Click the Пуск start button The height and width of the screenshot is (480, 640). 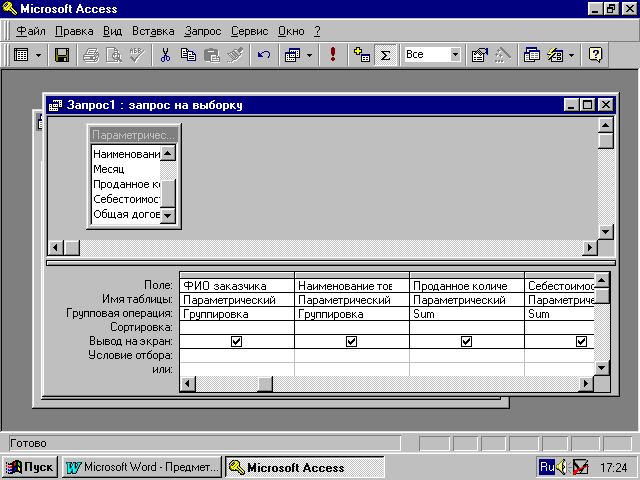30,467
